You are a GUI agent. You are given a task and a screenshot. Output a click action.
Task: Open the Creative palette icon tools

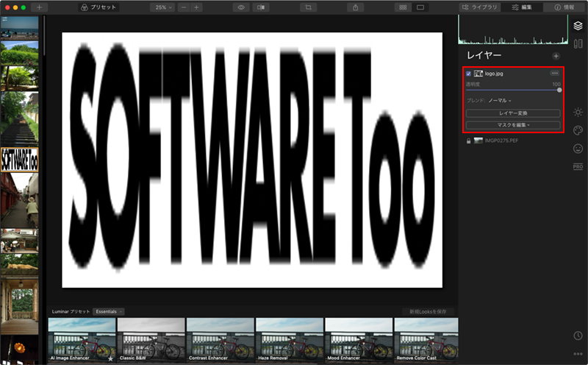(x=578, y=130)
